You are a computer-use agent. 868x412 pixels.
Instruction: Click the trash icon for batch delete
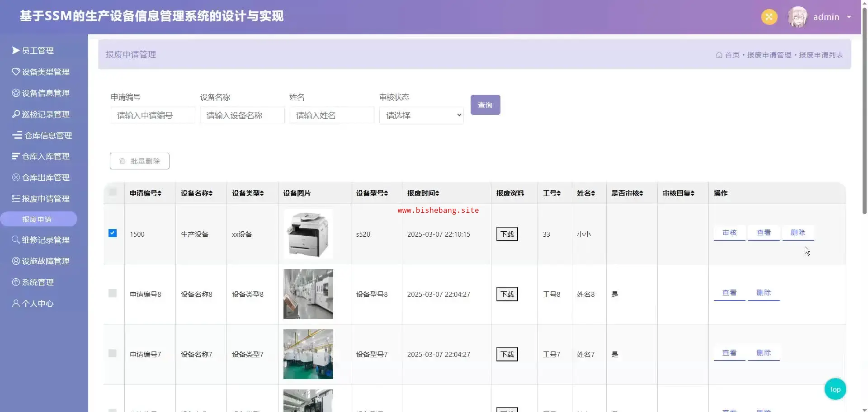122,161
